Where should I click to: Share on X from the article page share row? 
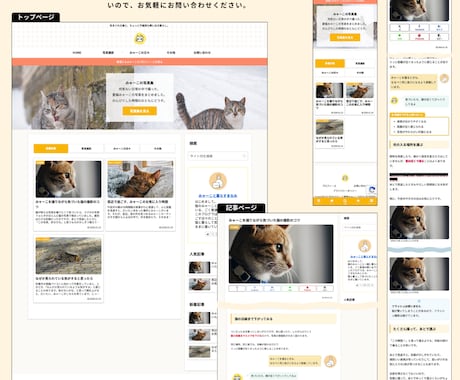(x=237, y=289)
